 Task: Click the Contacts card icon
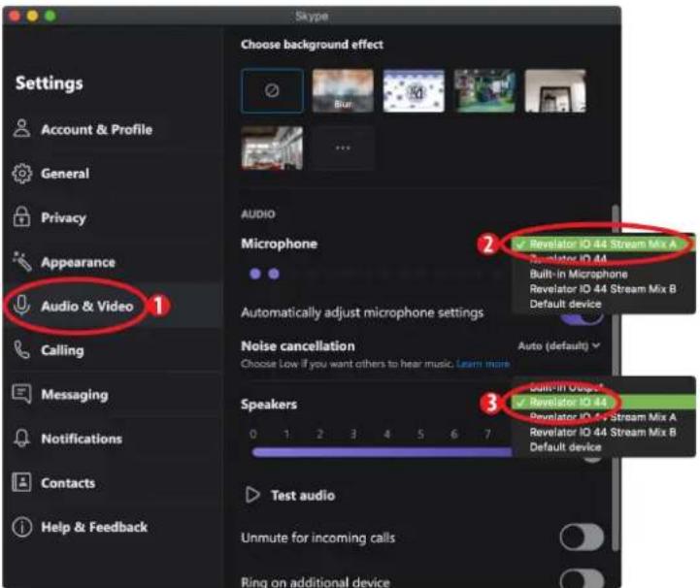click(21, 482)
